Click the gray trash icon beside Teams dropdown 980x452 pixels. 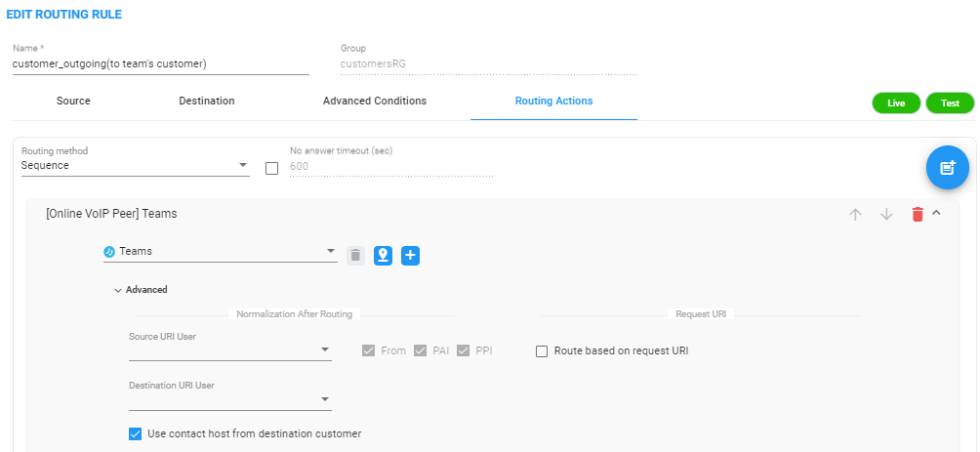point(355,255)
